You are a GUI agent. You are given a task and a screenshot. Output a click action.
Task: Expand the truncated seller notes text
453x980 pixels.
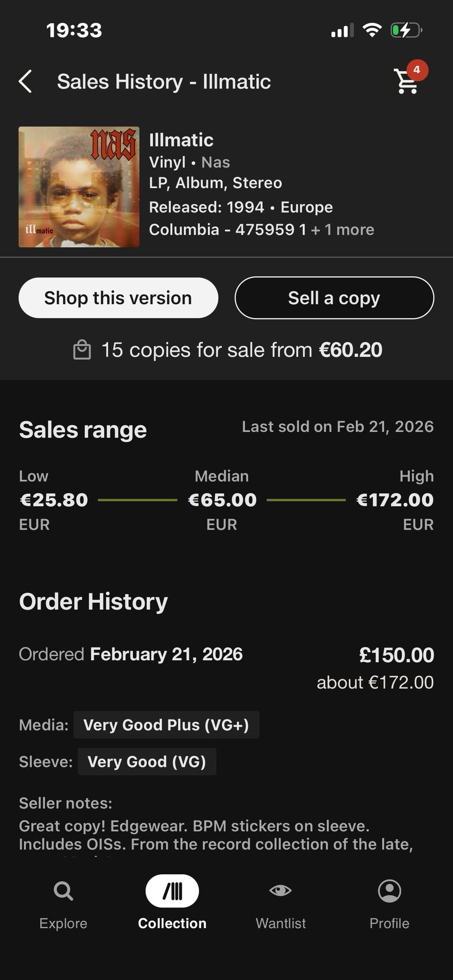click(x=216, y=835)
